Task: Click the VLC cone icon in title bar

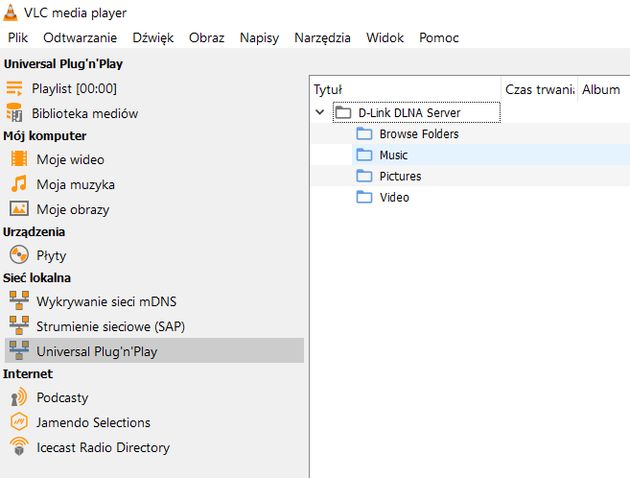Action: click(x=10, y=12)
